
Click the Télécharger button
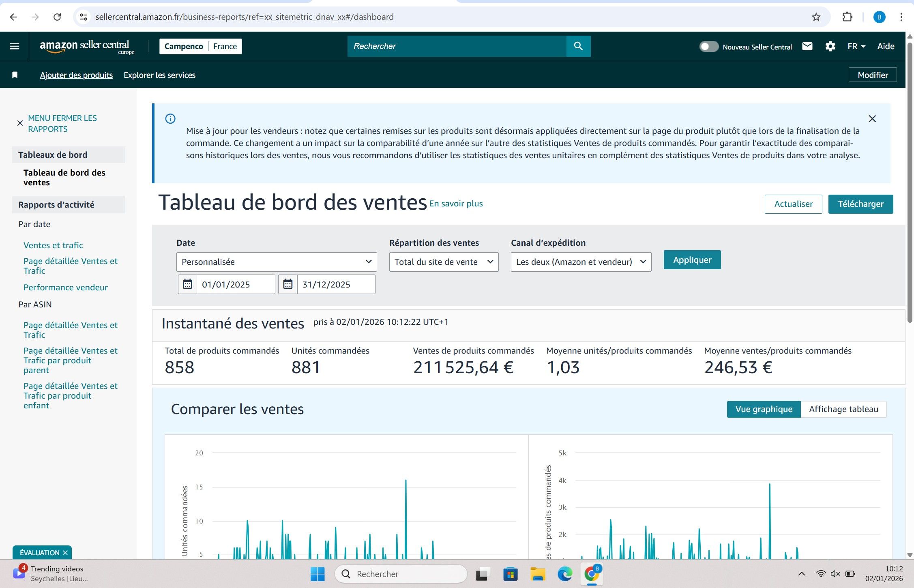(860, 204)
